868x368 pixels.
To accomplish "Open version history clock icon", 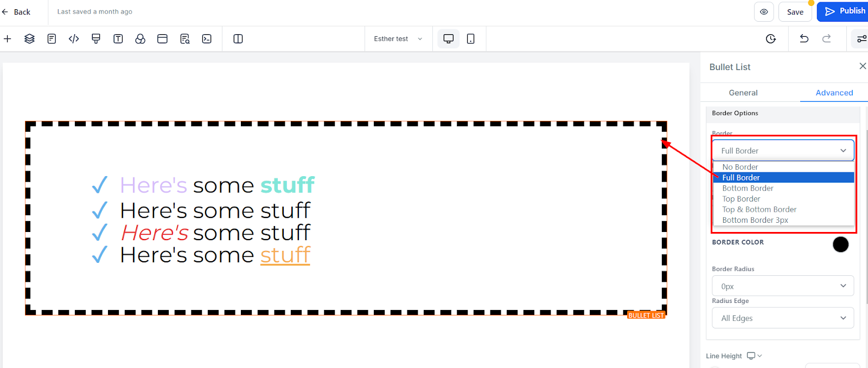I will coord(771,38).
